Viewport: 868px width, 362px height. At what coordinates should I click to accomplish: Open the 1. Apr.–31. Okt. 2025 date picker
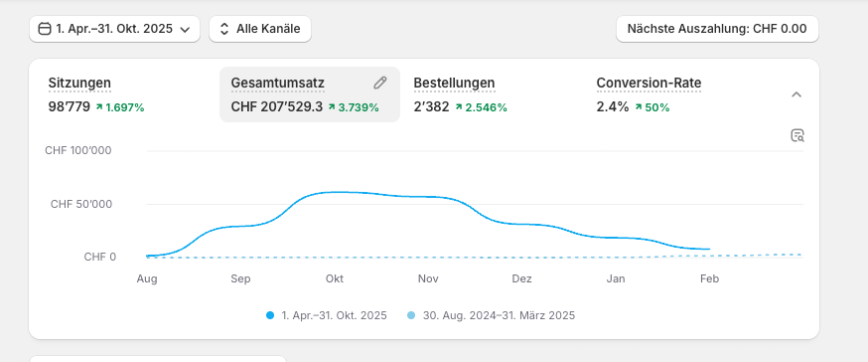pos(114,29)
